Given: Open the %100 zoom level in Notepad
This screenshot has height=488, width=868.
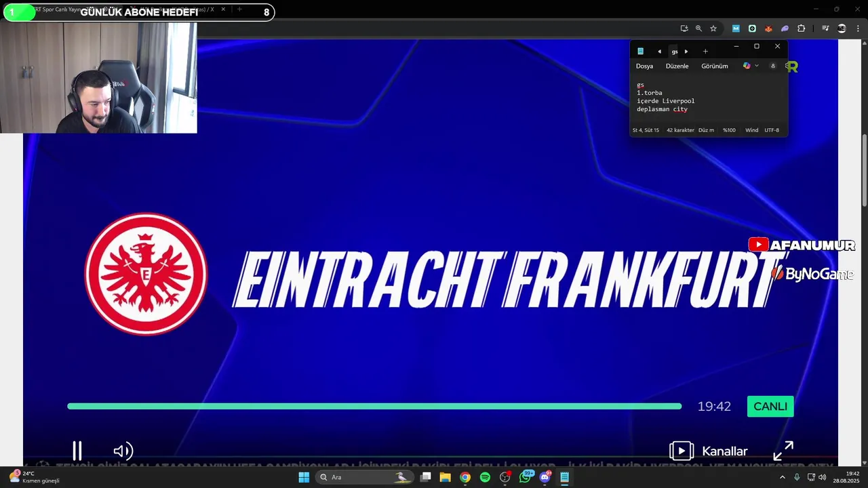Looking at the screenshot, I should (x=729, y=130).
